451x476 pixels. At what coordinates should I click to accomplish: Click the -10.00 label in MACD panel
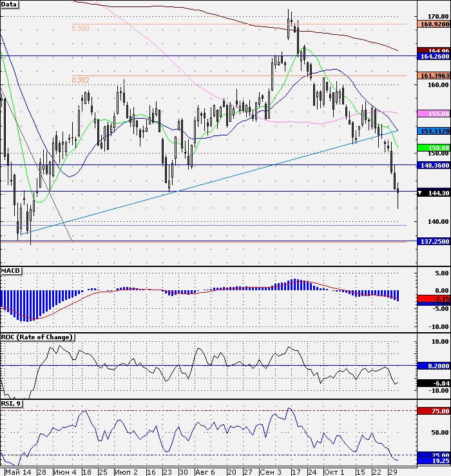(x=438, y=327)
